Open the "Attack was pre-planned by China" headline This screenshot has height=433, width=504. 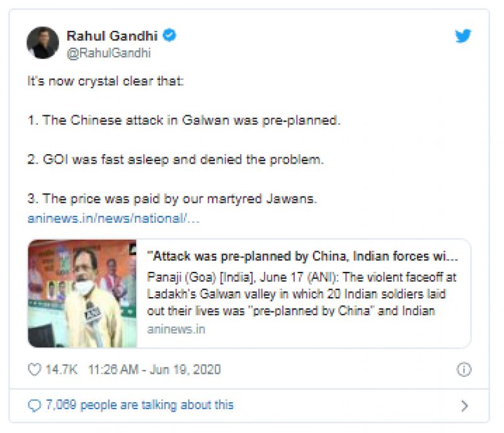(x=302, y=257)
